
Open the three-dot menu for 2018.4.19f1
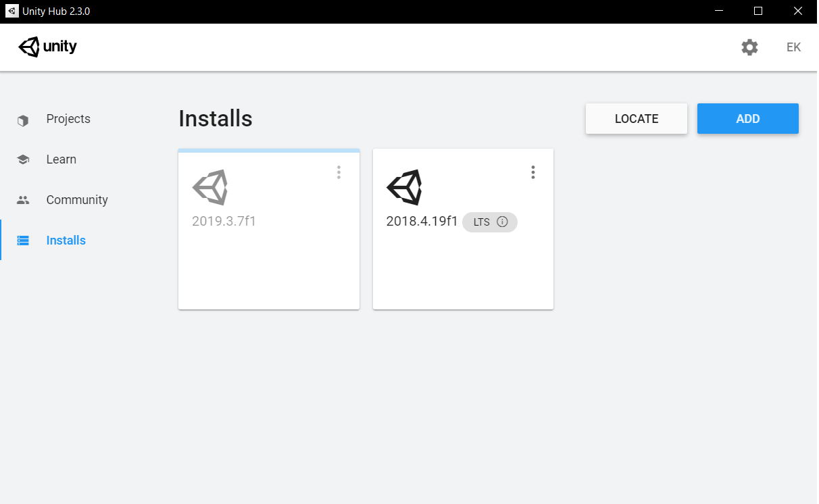pyautogui.click(x=533, y=172)
